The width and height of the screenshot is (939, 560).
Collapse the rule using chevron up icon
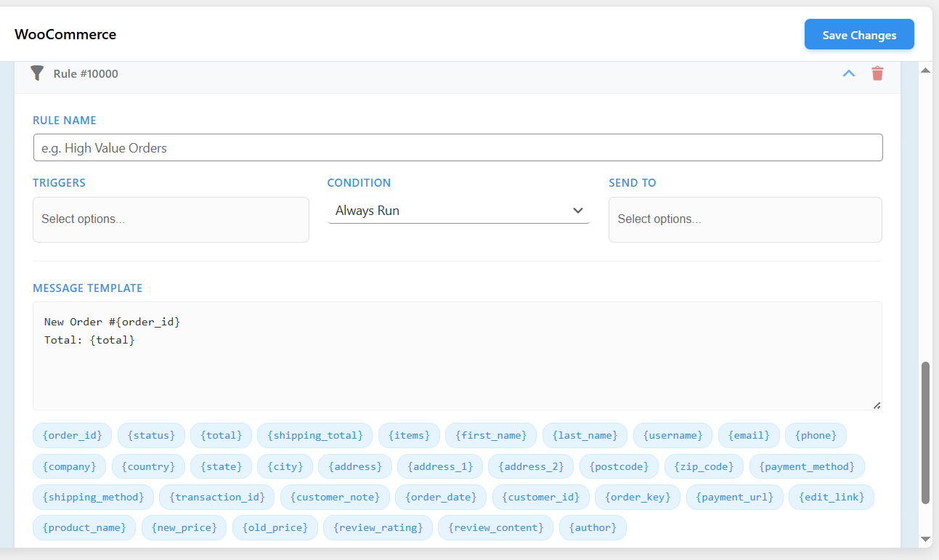pyautogui.click(x=848, y=73)
